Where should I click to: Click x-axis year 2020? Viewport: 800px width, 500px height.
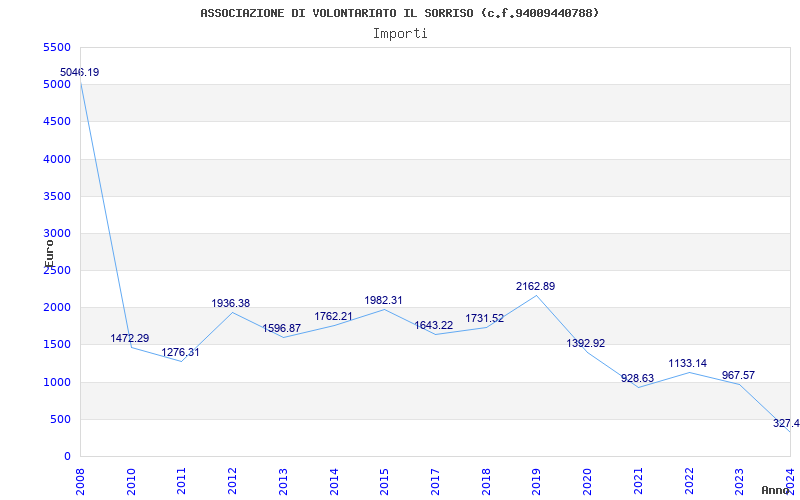pos(588,481)
